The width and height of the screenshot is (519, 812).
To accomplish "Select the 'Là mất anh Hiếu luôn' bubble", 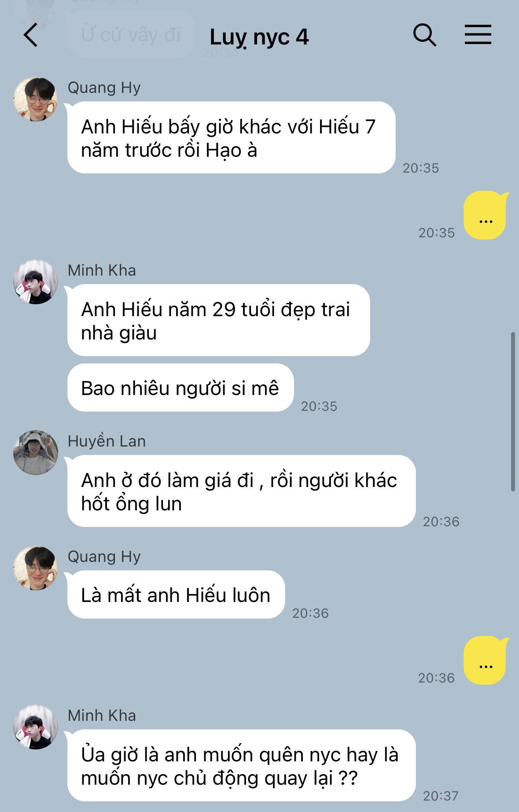I will 176,595.
